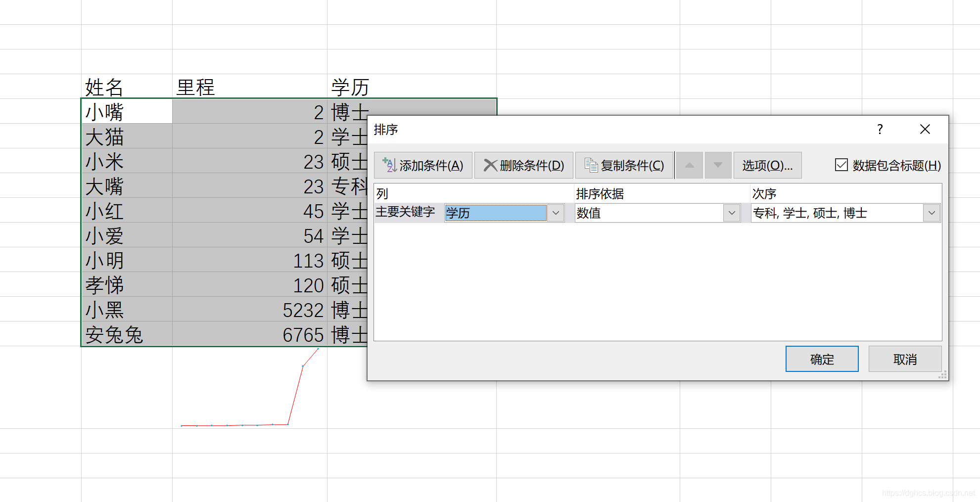Select the 学历 header cell in spreadsheet
This screenshot has height=502, width=980.
412,87
